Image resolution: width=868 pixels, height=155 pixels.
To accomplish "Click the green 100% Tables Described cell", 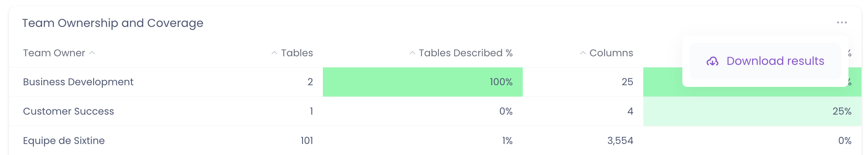I will (423, 82).
